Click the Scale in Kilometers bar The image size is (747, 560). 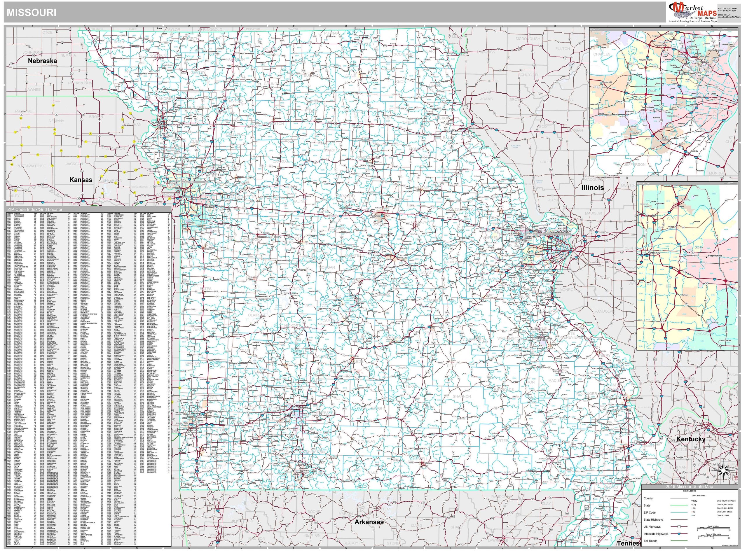713,536
